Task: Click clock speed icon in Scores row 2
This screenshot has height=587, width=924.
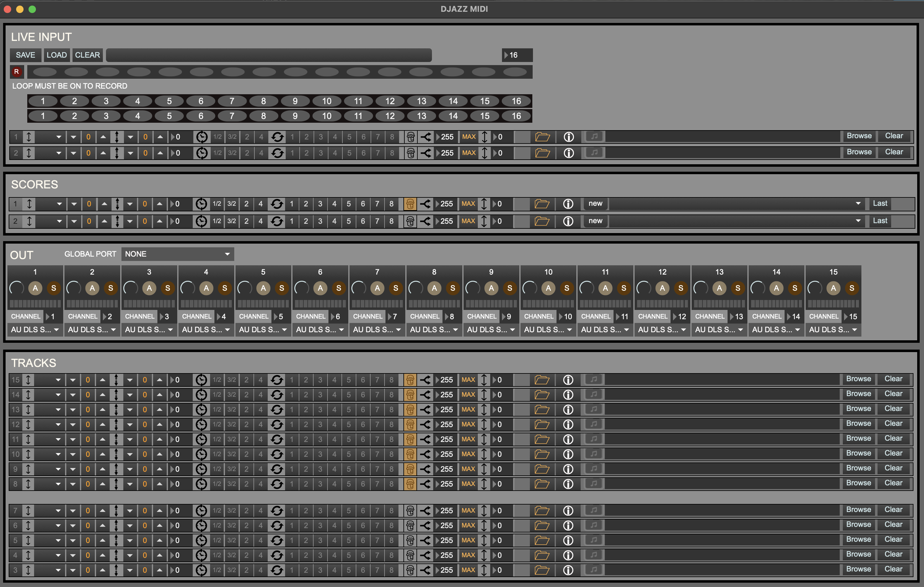Action: (x=201, y=221)
